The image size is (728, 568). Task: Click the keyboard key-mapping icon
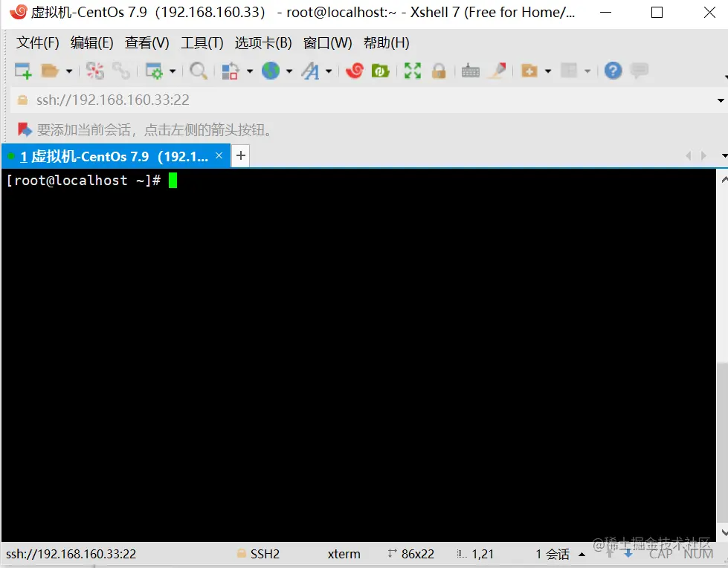point(470,71)
